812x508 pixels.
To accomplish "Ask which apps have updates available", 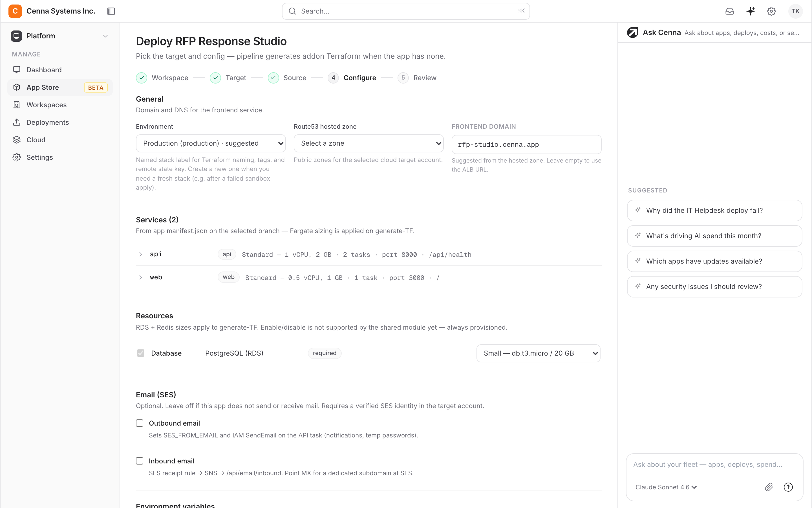I will click(x=714, y=261).
